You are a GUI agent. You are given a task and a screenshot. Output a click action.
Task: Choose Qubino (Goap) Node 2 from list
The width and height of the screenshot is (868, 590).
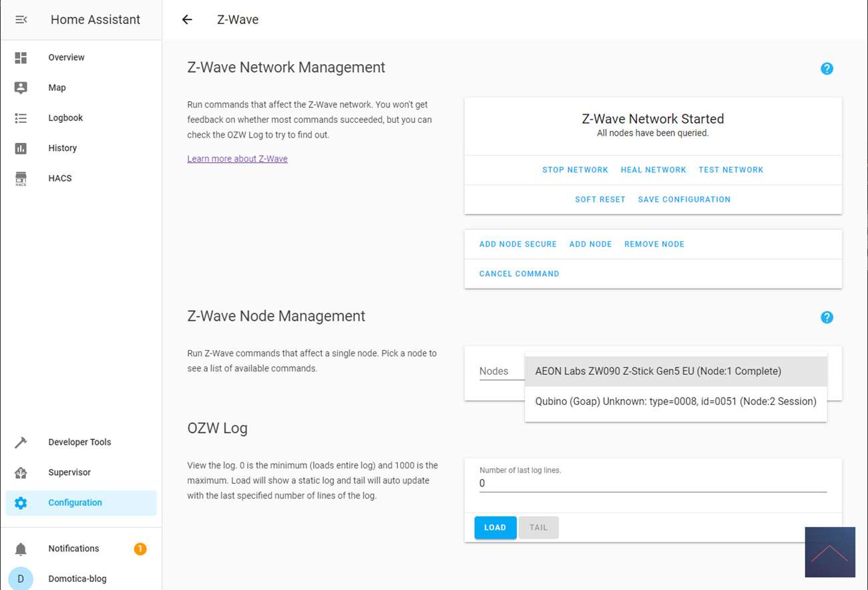(x=675, y=402)
